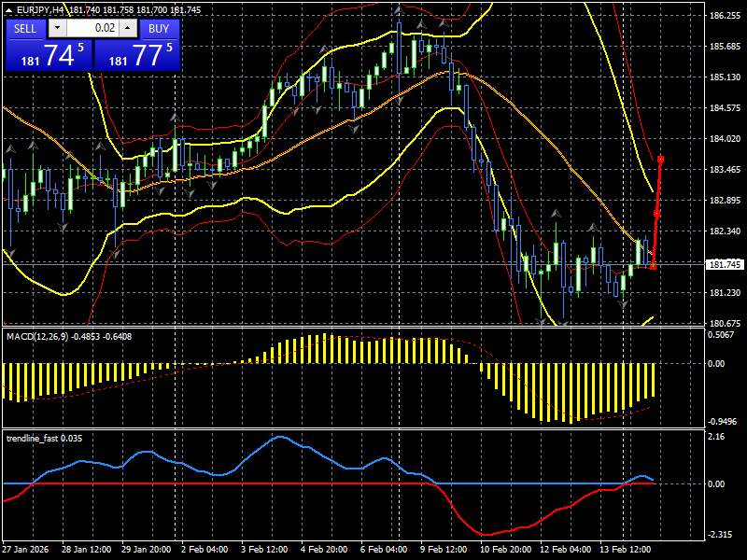
Task: Click the 10 Feb 20:00 time label
Action: tap(505, 549)
